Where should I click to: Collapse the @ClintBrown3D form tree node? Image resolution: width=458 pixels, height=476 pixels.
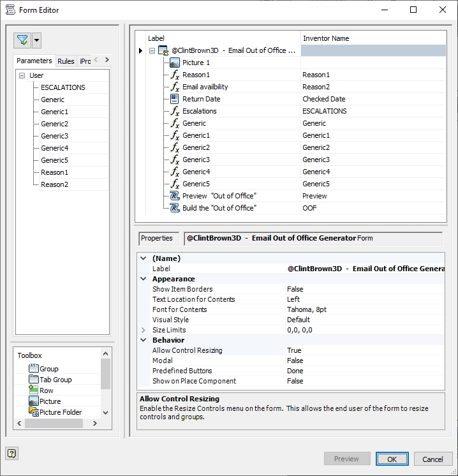[x=152, y=50]
